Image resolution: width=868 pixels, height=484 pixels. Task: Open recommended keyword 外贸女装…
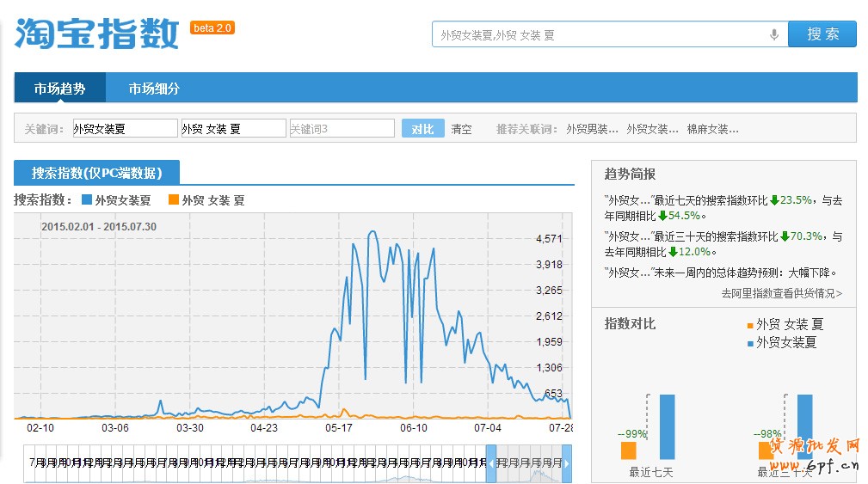(652, 129)
